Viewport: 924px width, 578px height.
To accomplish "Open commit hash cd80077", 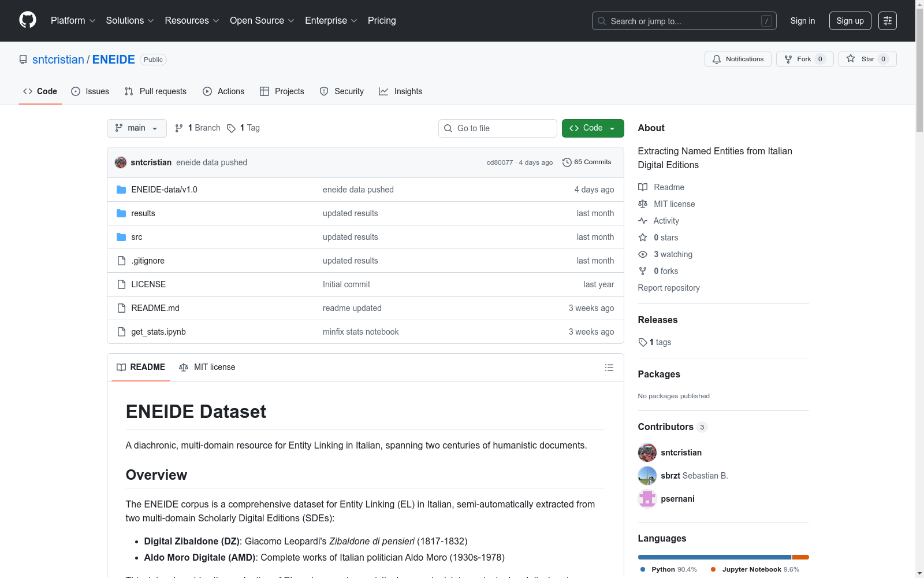I will click(x=500, y=162).
